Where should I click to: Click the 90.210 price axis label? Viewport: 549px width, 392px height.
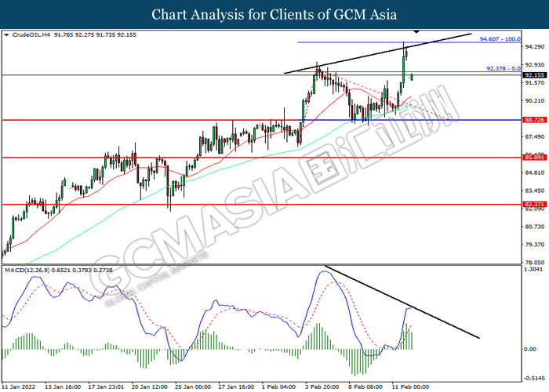click(534, 101)
